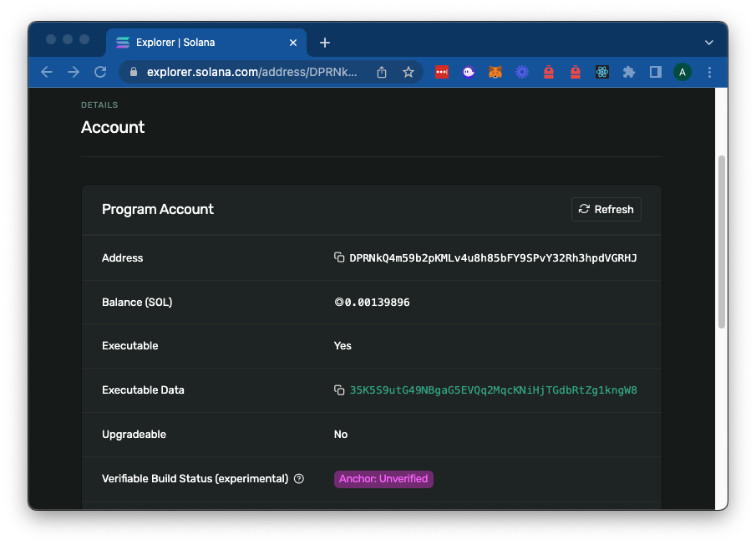Open the MetaMask fox extension
This screenshot has height=545, width=756.
(495, 73)
